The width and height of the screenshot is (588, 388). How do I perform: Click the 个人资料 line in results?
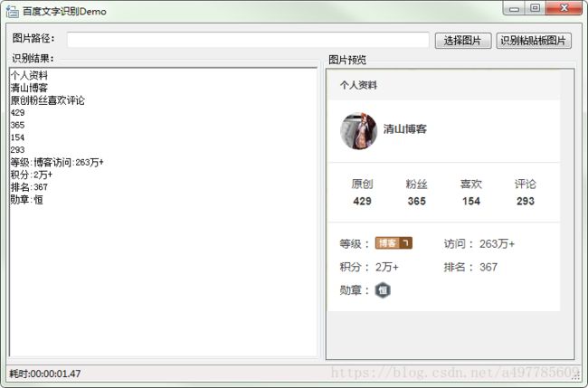click(x=29, y=75)
